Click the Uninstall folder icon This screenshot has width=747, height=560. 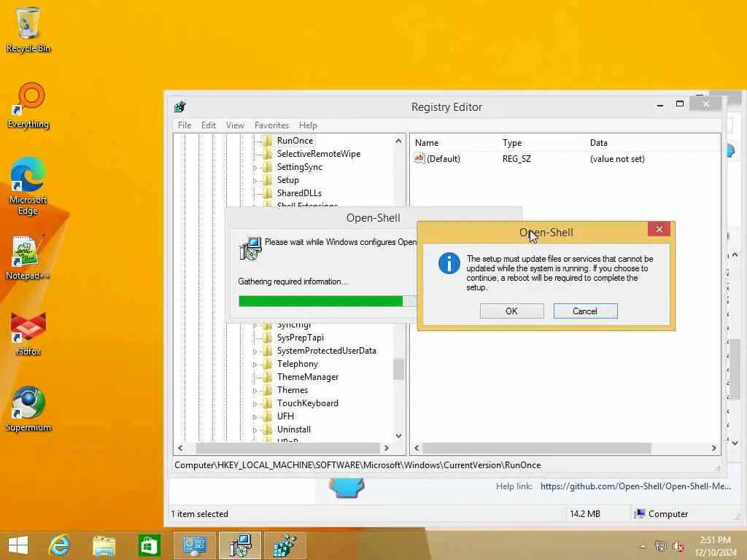[267, 429]
